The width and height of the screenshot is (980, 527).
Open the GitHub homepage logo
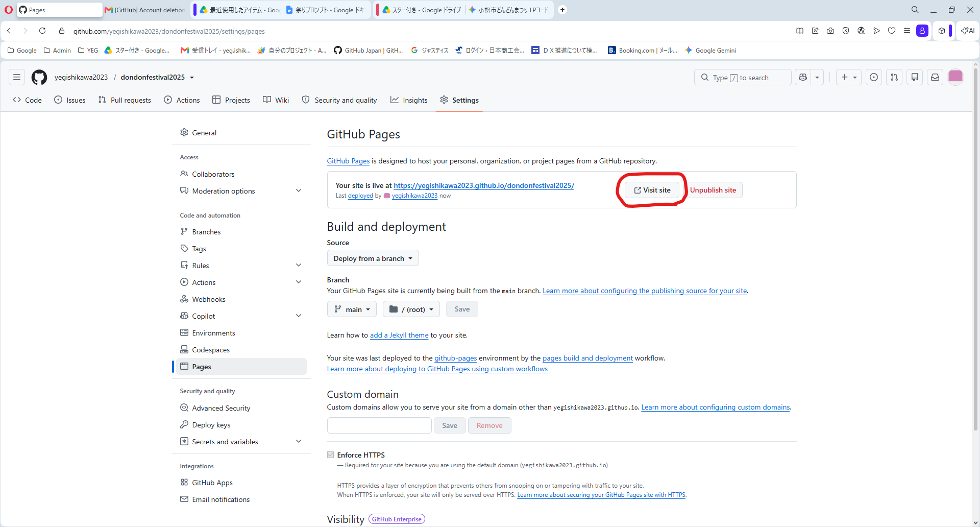tap(39, 77)
